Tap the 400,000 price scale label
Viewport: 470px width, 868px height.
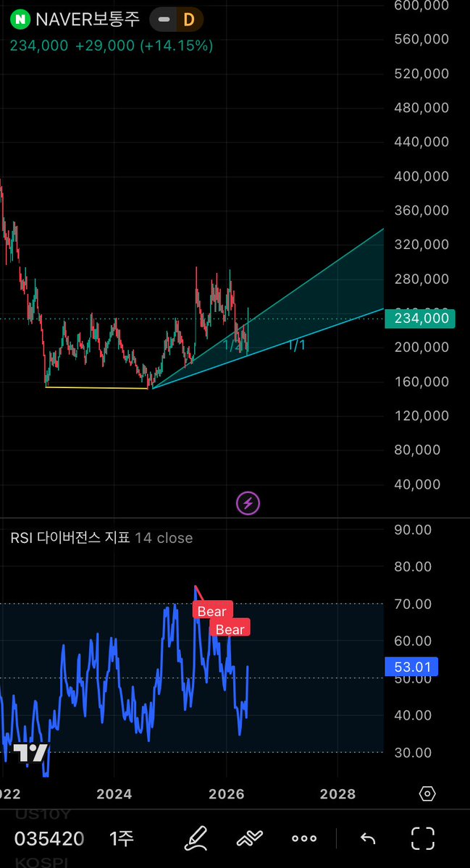pyautogui.click(x=421, y=176)
